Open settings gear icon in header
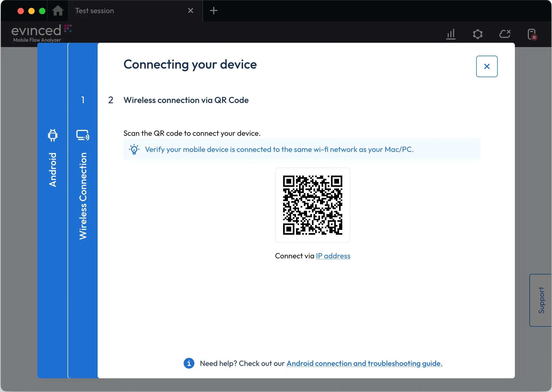This screenshot has width=552, height=392. point(478,34)
